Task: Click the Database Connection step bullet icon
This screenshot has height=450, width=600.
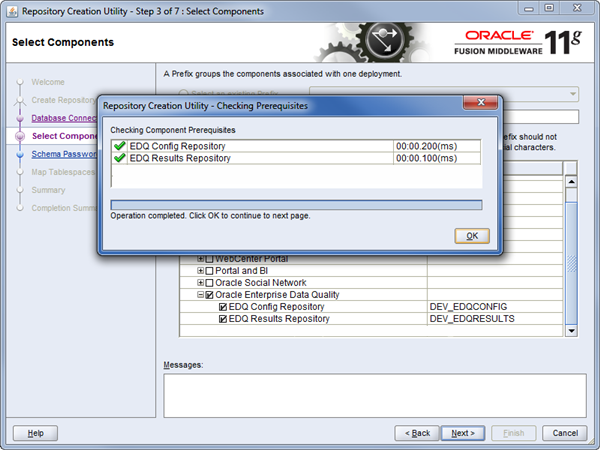Action: coord(20,118)
